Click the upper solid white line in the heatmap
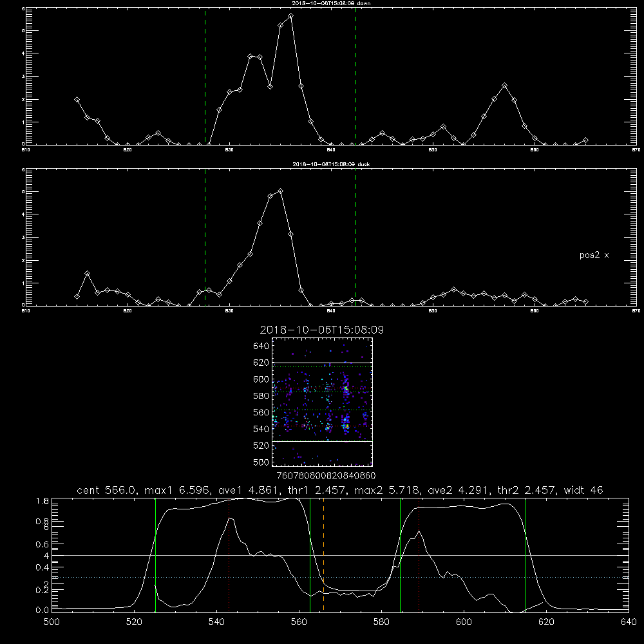This screenshot has height=644, width=644. (322, 363)
